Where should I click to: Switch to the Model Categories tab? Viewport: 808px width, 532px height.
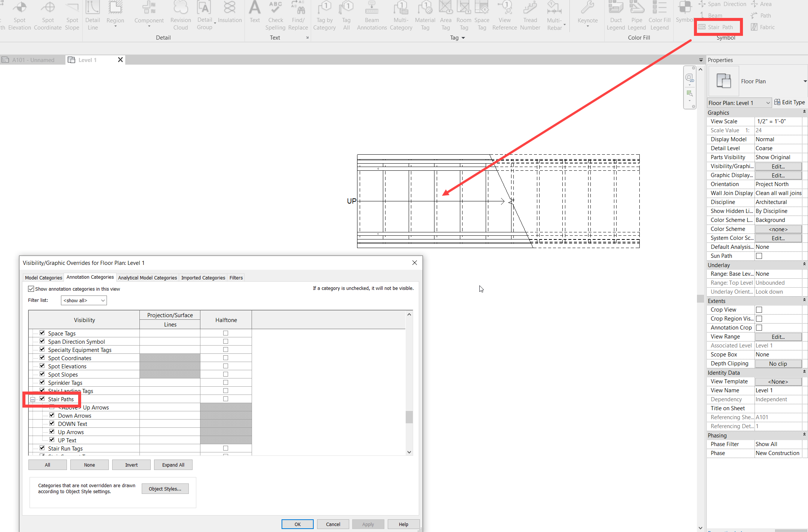43,278
